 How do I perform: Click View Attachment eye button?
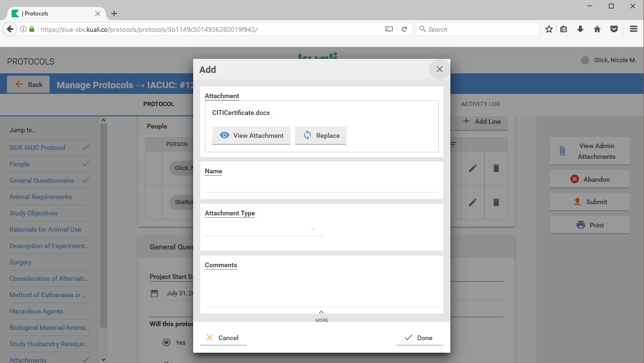coord(251,135)
